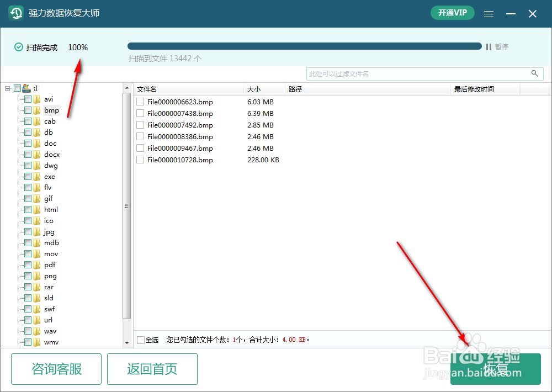Image resolution: width=552 pixels, height=392 pixels.
Task: Click the db folder icon
Action: (x=37, y=133)
